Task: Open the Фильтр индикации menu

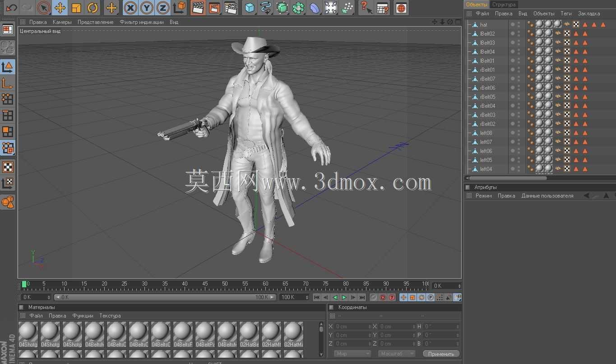Action: (142, 22)
